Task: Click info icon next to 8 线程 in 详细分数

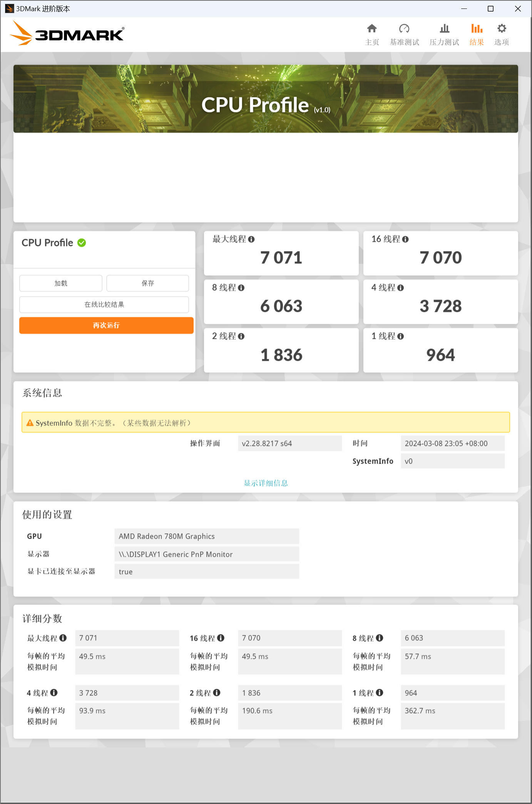Action: pos(380,638)
